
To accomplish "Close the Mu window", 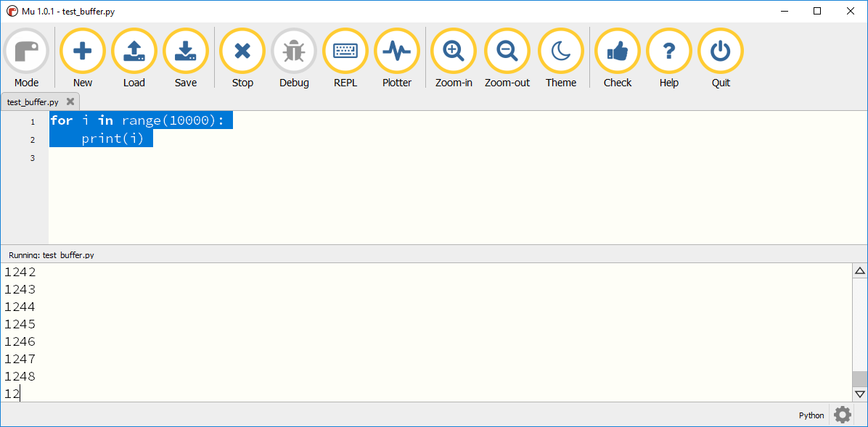I will pyautogui.click(x=851, y=11).
